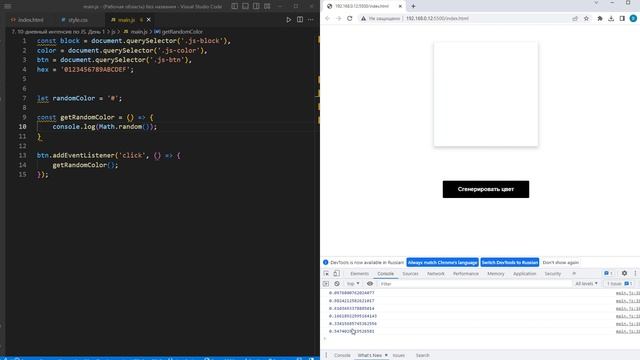Image resolution: width=640 pixels, height=360 pixels.
Task: Open the Security tab in DevTools
Action: [x=553, y=273]
